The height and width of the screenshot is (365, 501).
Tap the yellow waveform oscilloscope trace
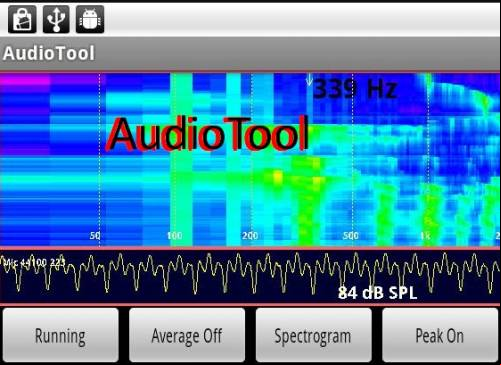250,273
